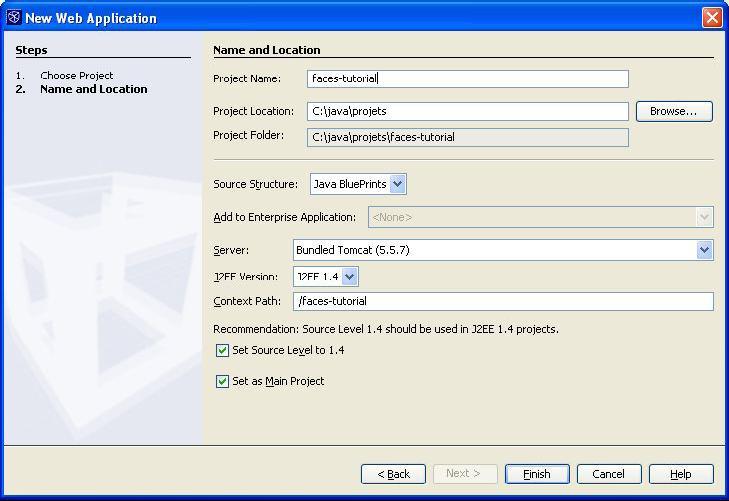Click the Browse button for project location
Screen dimensions: 729x501
[673, 111]
